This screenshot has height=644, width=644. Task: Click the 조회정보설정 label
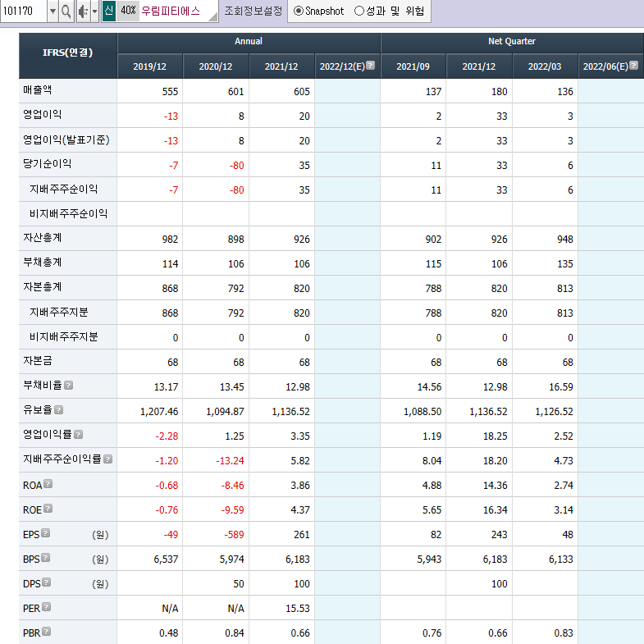click(253, 11)
